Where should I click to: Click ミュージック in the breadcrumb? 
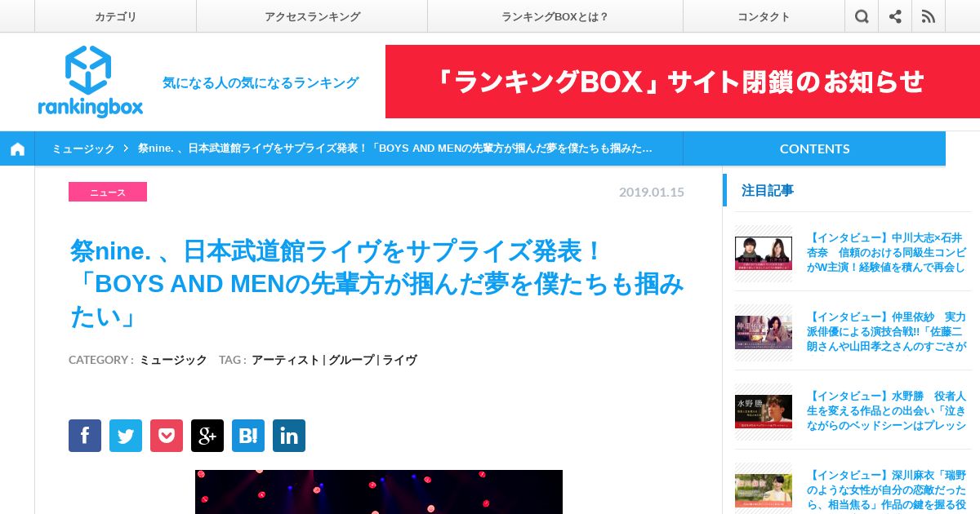83,148
